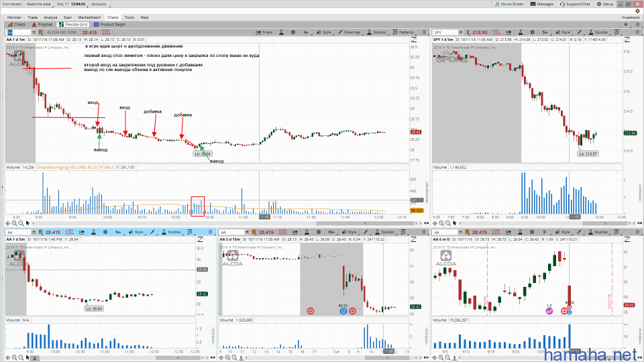Click the Help tab

click(x=144, y=17)
